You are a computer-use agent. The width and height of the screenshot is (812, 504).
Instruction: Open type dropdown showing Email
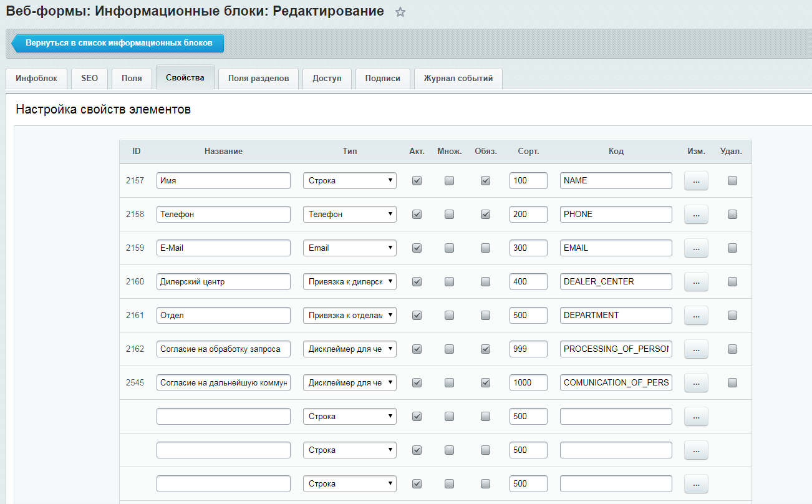coord(349,248)
